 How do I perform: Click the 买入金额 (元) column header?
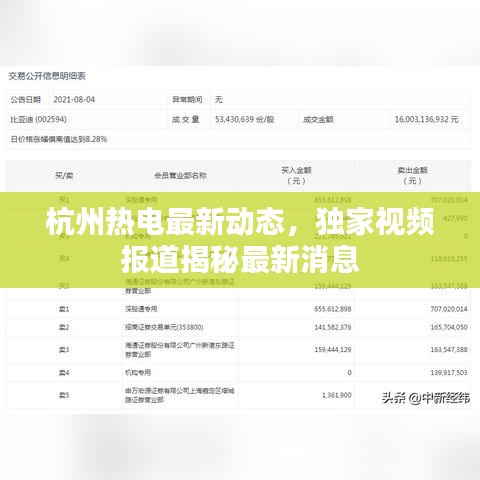pyautogui.click(x=296, y=176)
